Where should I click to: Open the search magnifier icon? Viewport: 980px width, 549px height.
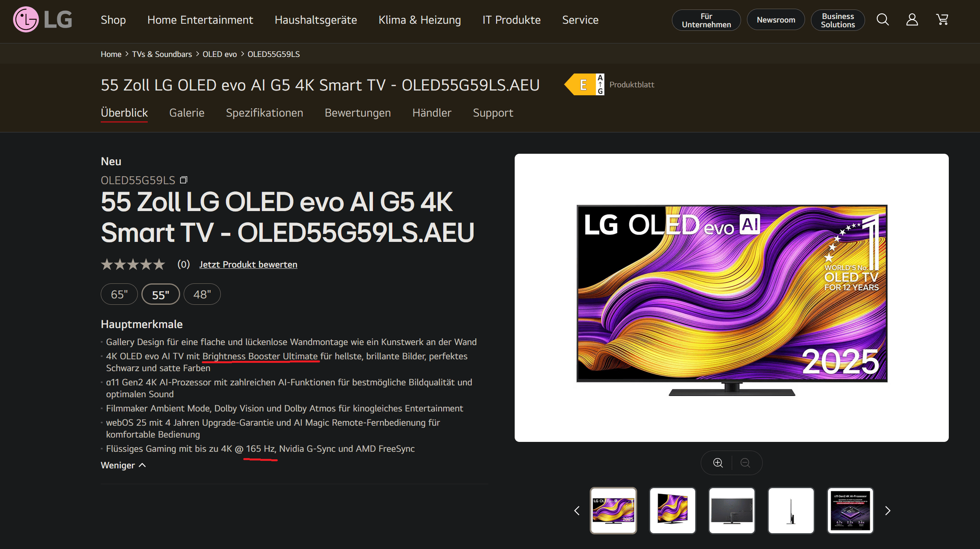882,19
